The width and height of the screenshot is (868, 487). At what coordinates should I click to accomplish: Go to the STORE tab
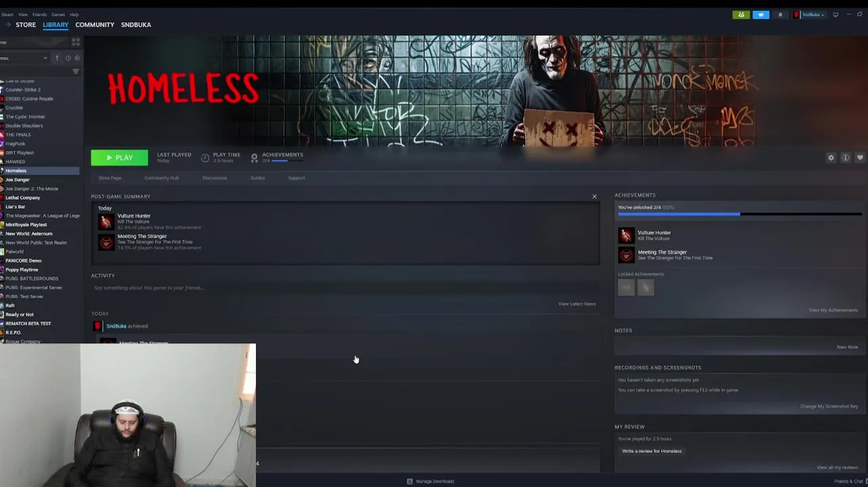tap(26, 25)
